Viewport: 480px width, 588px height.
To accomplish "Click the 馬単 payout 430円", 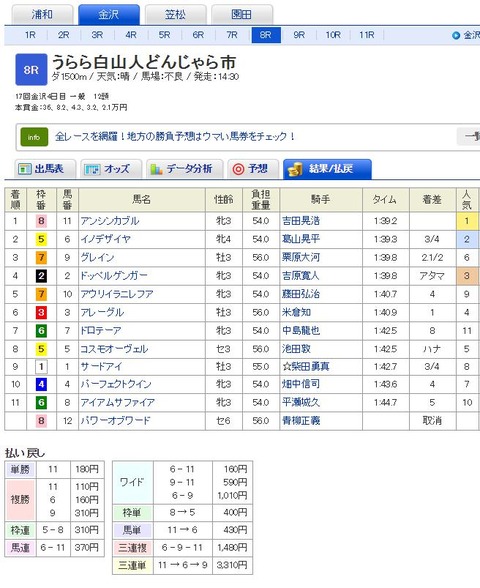I will (x=235, y=530).
